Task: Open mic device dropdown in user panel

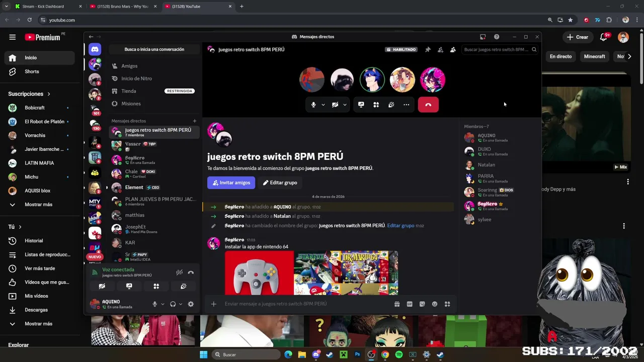Action: [163, 304]
